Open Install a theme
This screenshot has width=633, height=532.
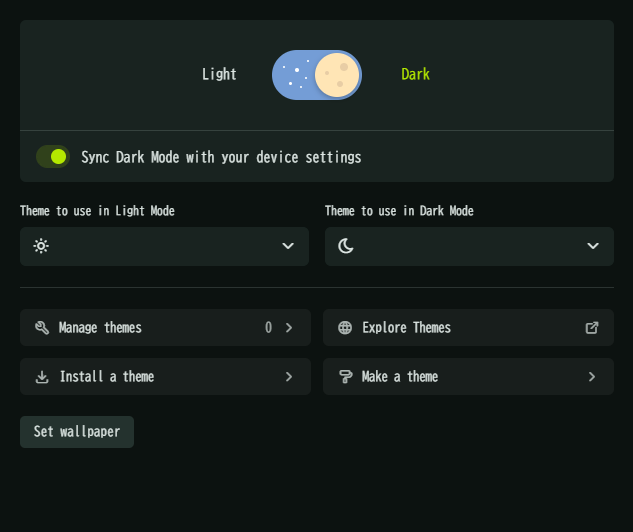pos(166,377)
